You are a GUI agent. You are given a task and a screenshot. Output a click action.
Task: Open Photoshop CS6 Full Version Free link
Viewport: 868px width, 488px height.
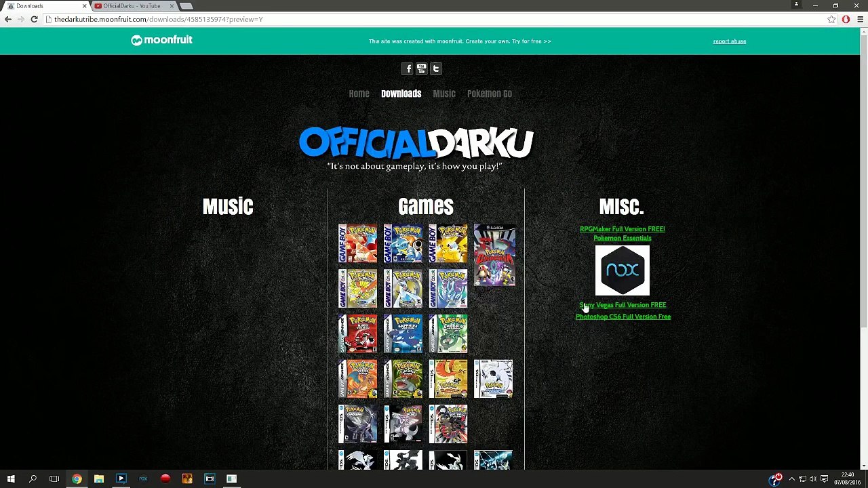623,317
